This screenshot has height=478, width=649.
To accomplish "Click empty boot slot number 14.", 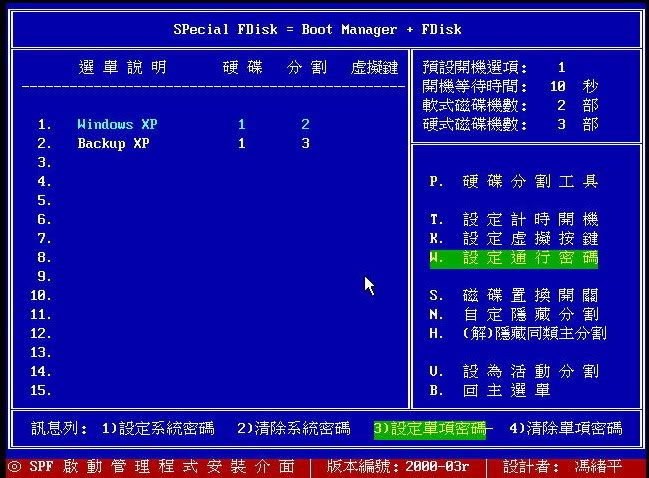I will click(x=41, y=371).
